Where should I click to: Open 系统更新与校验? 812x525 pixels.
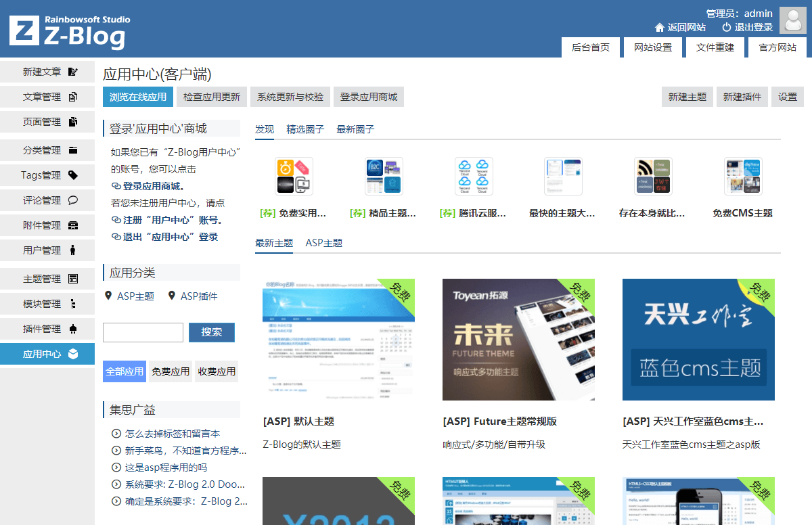click(290, 97)
